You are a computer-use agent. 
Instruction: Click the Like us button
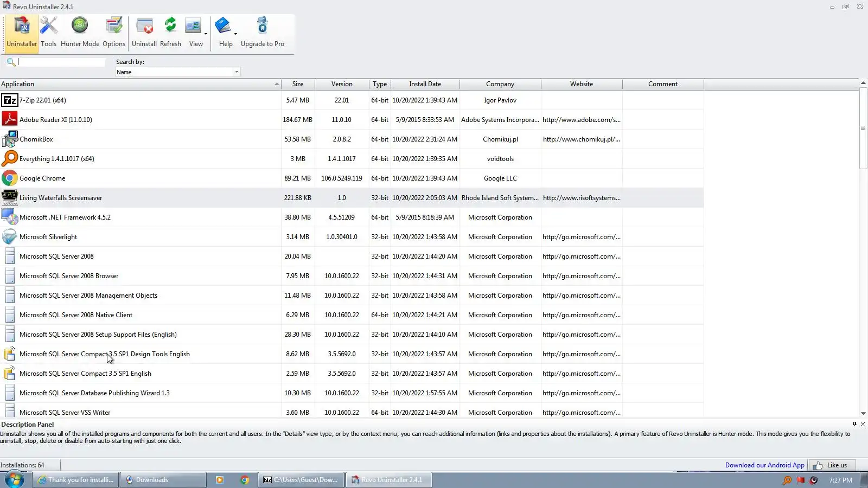tap(832, 465)
